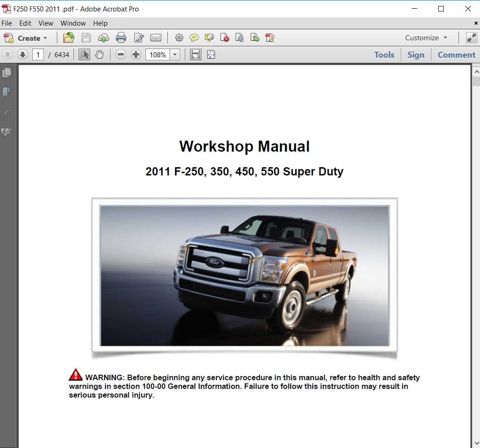Open the zoom percentage dropdown arrow

pyautogui.click(x=175, y=55)
